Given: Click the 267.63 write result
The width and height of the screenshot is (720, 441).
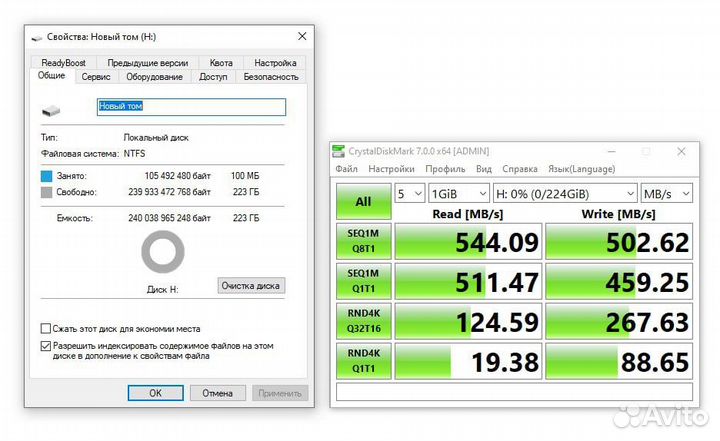Looking at the screenshot, I should 619,321.
